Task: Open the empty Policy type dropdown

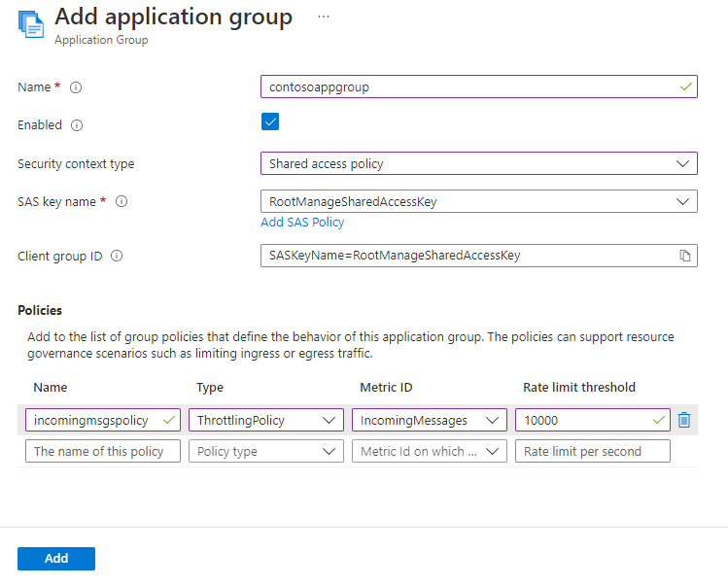Action: point(265,451)
